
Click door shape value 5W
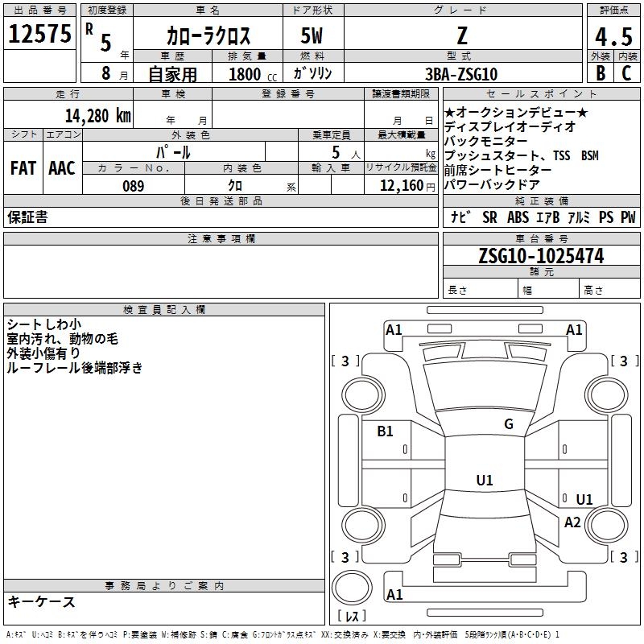click(x=312, y=35)
